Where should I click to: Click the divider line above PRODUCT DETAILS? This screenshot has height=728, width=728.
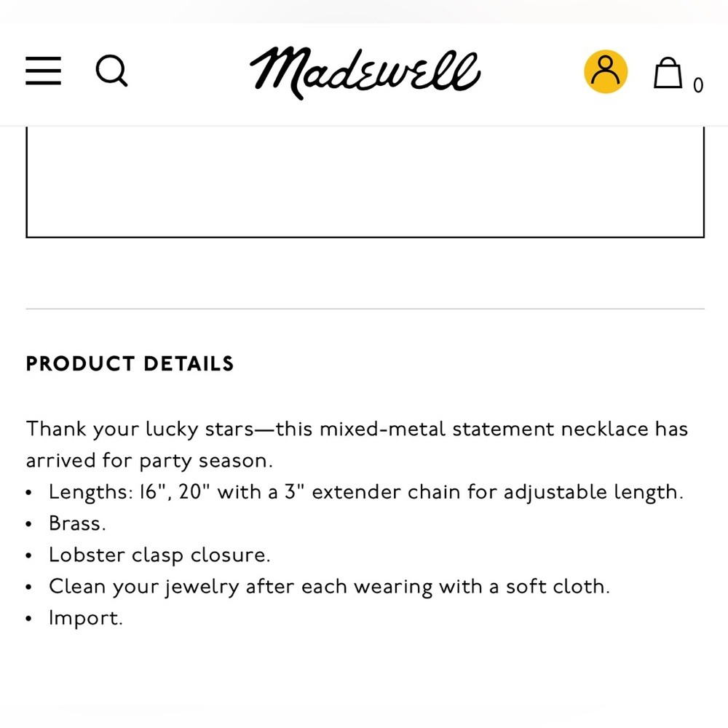(364, 306)
